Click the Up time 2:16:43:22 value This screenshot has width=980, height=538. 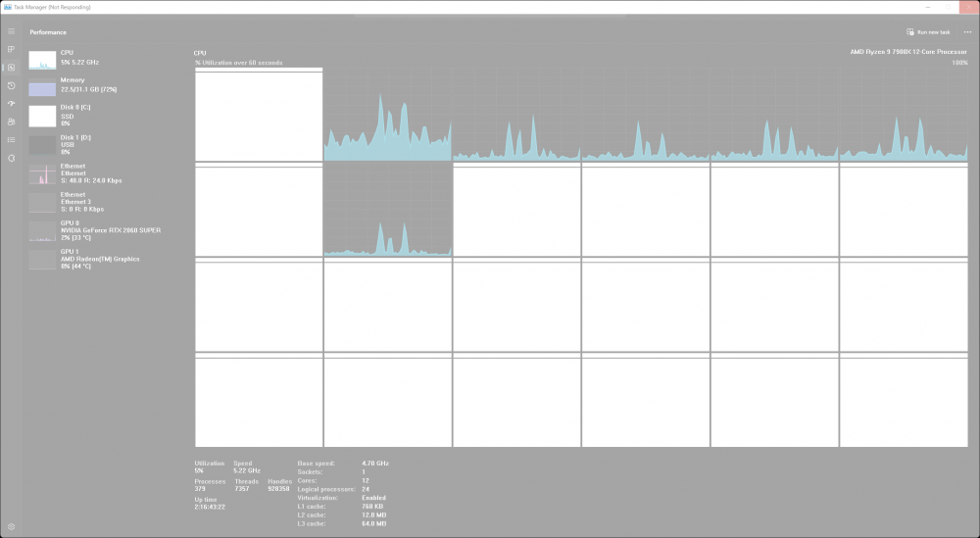[210, 507]
